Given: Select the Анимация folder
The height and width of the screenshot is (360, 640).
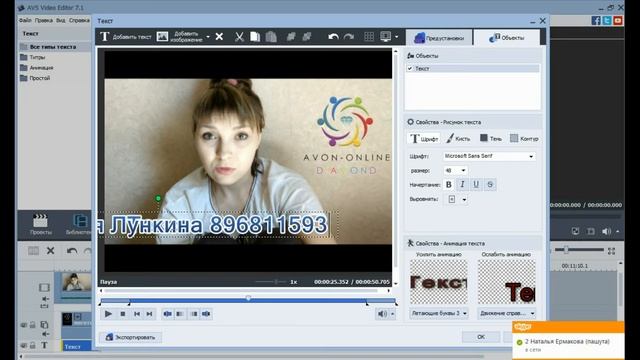Looking at the screenshot, I should [x=37, y=68].
